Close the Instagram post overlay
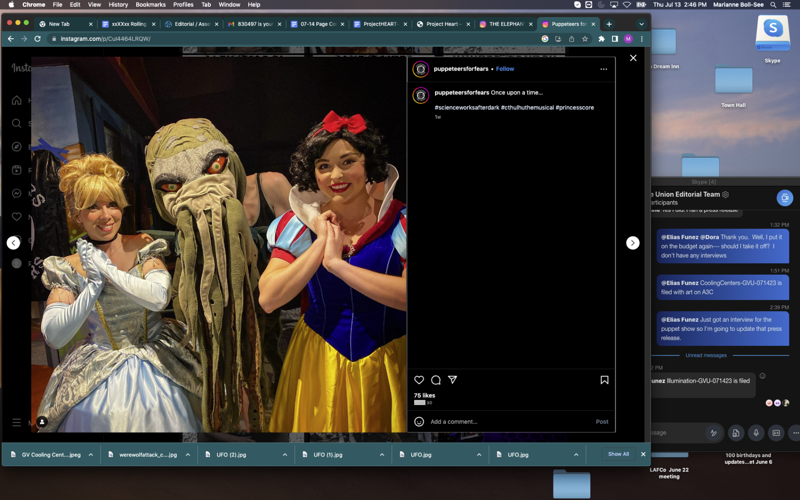The width and height of the screenshot is (800, 500). (x=633, y=58)
